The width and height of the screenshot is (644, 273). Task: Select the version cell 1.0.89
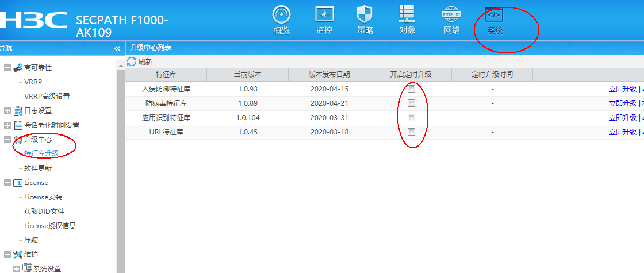coord(248,103)
